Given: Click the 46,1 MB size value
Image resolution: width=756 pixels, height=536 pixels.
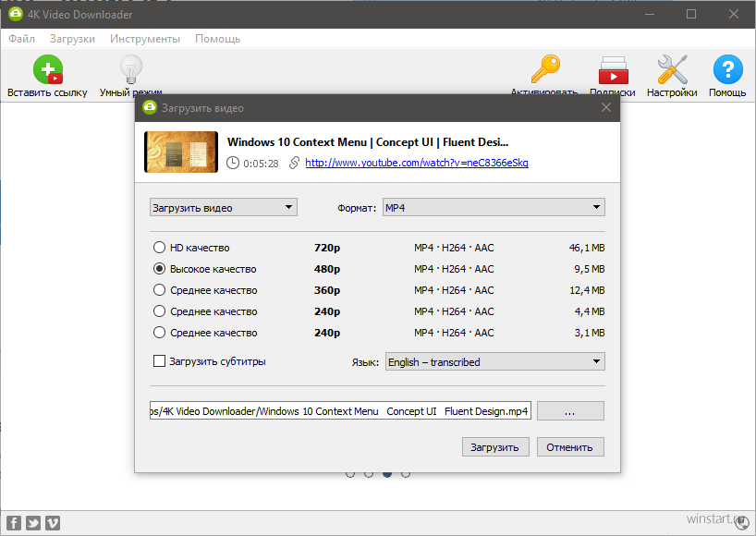Looking at the screenshot, I should [x=587, y=248].
